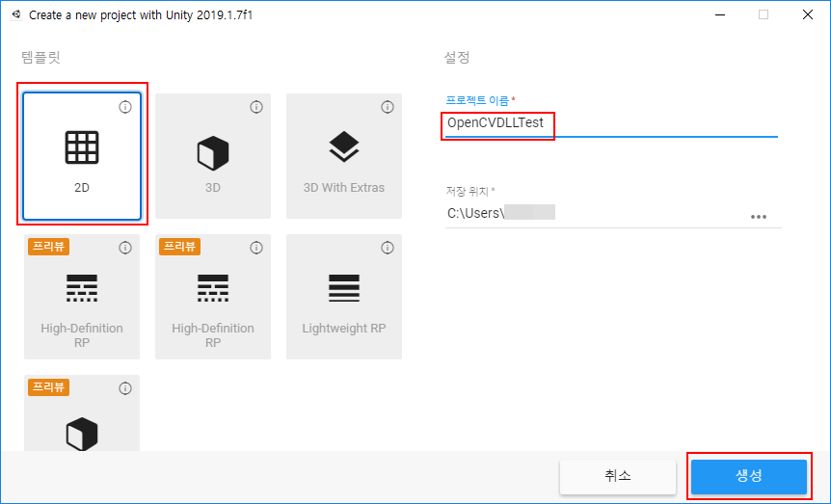The height and width of the screenshot is (504, 831).
Task: Choose the 3D With Extras template
Action: point(344,156)
